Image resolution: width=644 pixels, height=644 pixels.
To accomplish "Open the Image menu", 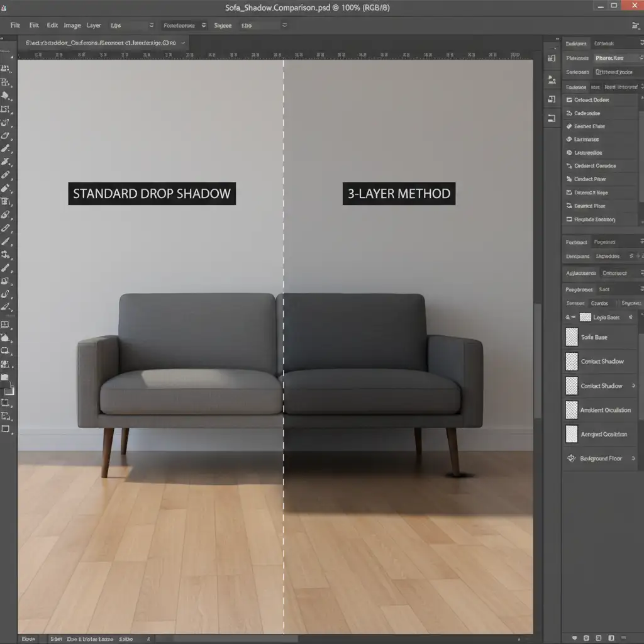I will (x=72, y=26).
